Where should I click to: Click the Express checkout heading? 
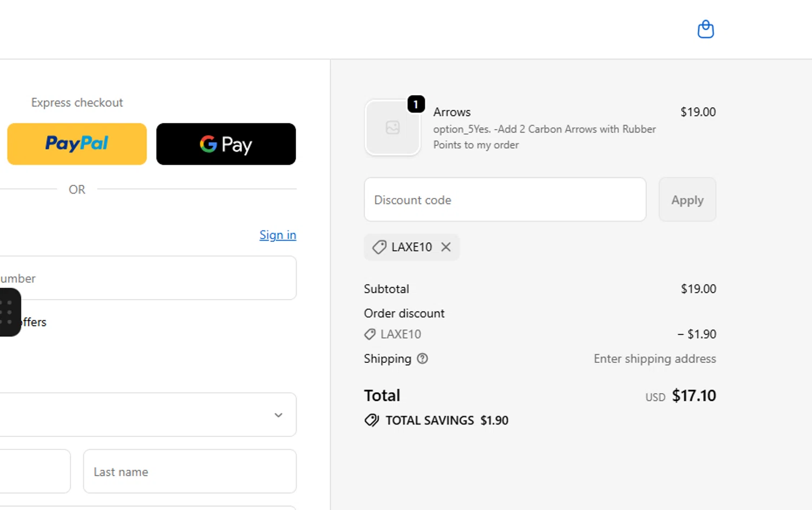[x=77, y=102]
